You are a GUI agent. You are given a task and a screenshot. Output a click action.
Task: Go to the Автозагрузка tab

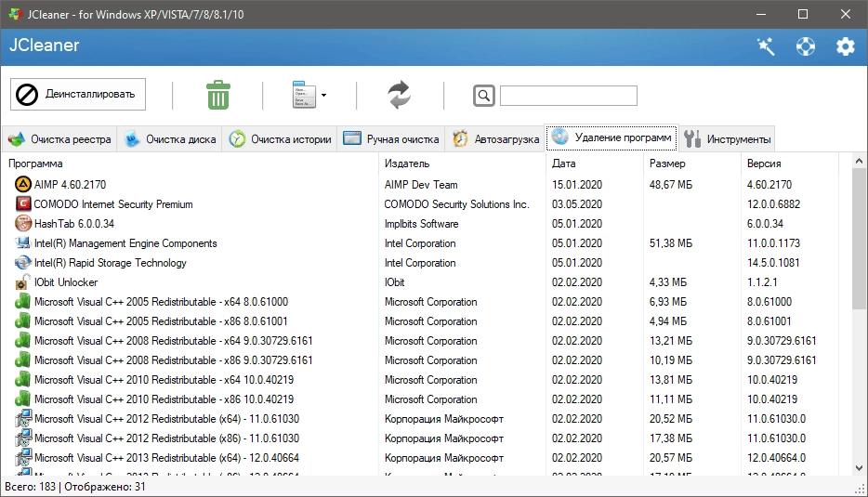pyautogui.click(x=495, y=139)
